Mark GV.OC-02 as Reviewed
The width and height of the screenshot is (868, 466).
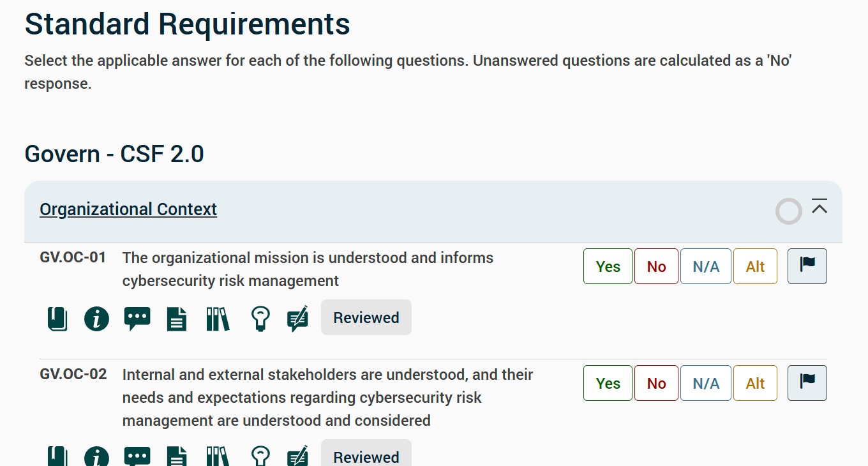[x=366, y=455]
